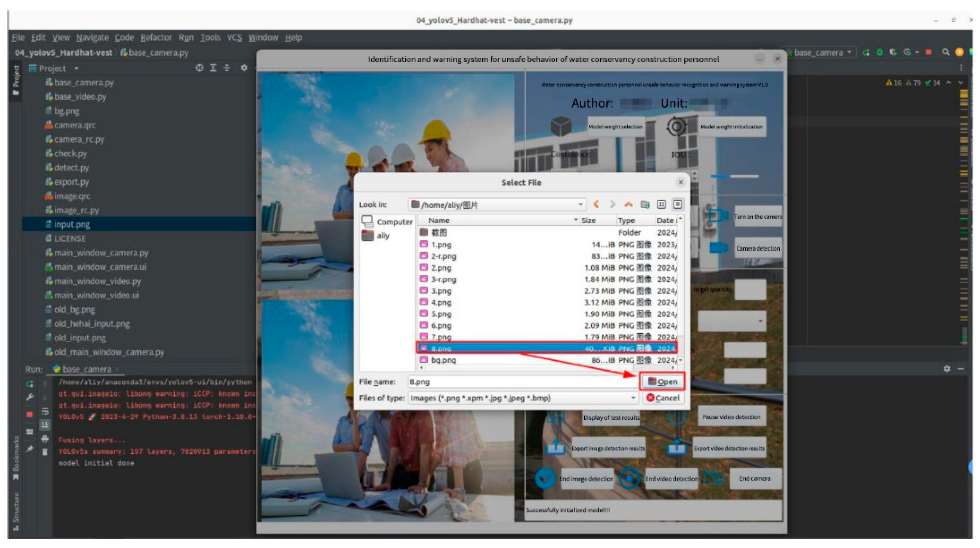Create a new folder in file dialog
This screenshot has height=548, width=980.
pos(645,204)
